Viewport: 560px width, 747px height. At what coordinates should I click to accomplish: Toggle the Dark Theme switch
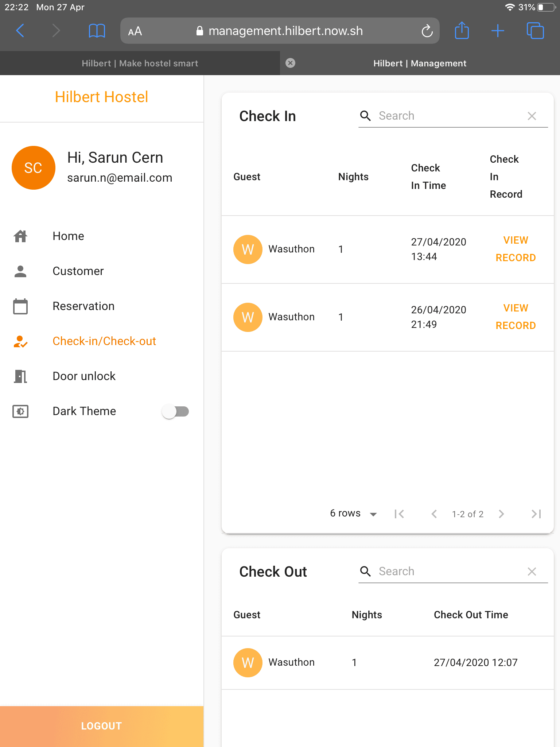[175, 411]
